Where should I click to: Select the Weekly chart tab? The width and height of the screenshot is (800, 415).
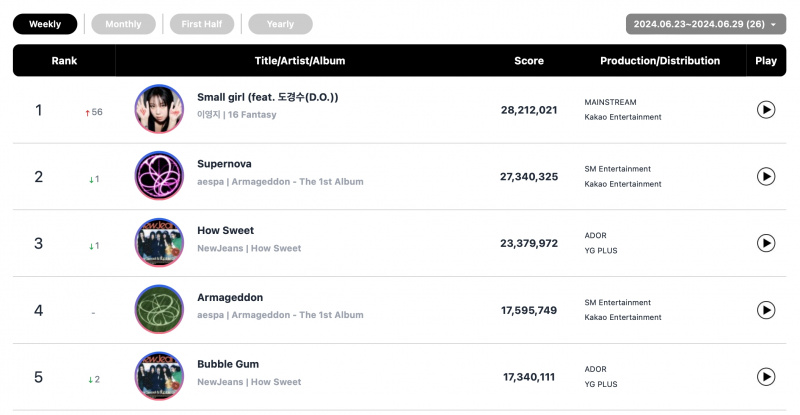click(45, 24)
